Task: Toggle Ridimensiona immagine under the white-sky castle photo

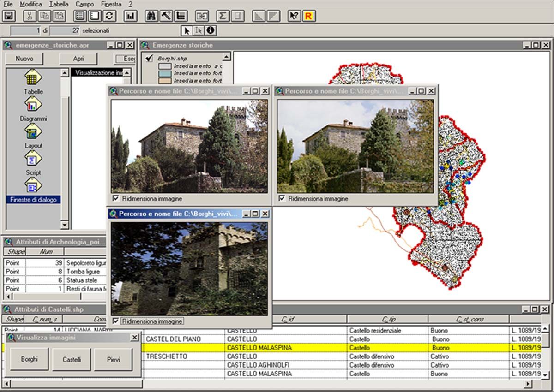Action: pos(116,198)
